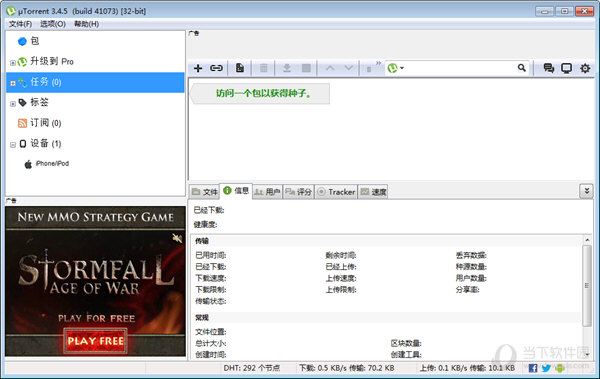Open Preferences gear icon
The height and width of the screenshot is (379, 600).
click(x=585, y=68)
